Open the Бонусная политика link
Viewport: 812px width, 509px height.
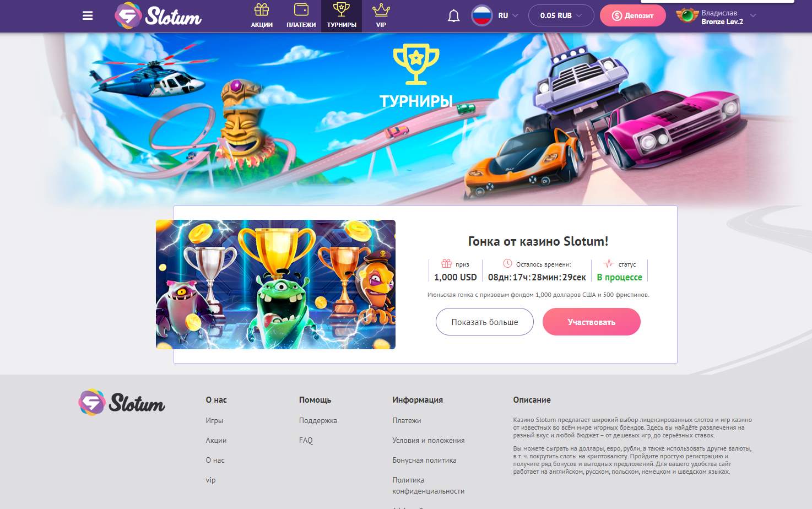pyautogui.click(x=424, y=460)
